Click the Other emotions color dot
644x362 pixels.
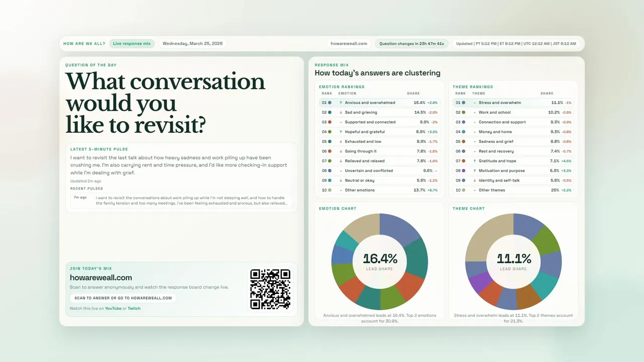[330, 190]
